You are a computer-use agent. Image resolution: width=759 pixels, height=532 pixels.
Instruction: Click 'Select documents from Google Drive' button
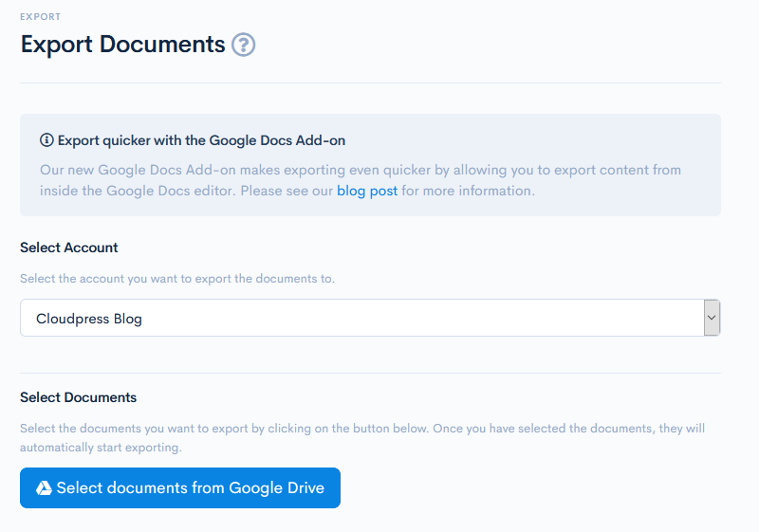coord(180,487)
